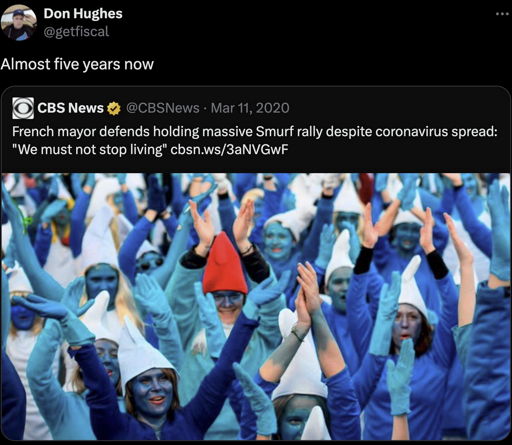Click the smiling blue-faced woman with red lipstick
The image size is (512, 445).
tap(152, 392)
